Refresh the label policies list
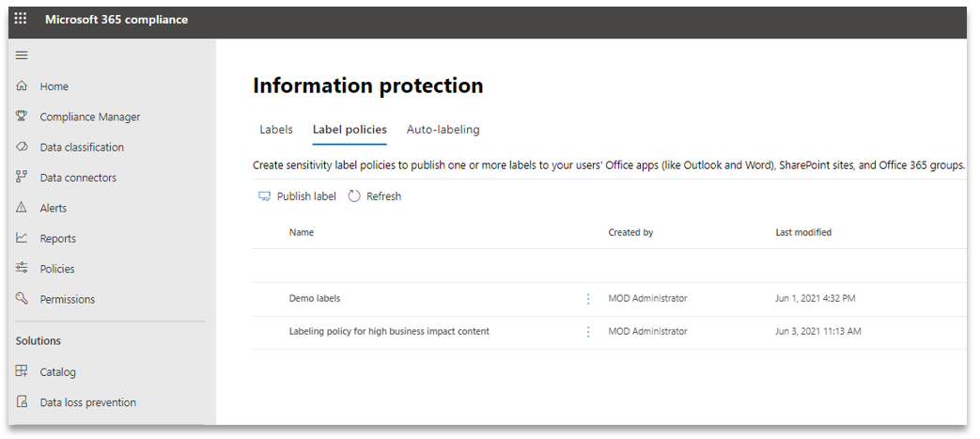 (374, 196)
